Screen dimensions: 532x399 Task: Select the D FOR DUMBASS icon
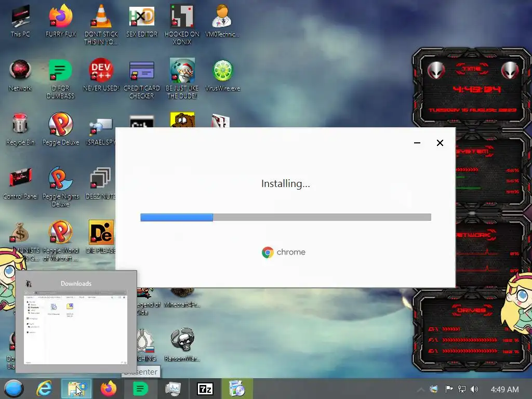pos(60,79)
